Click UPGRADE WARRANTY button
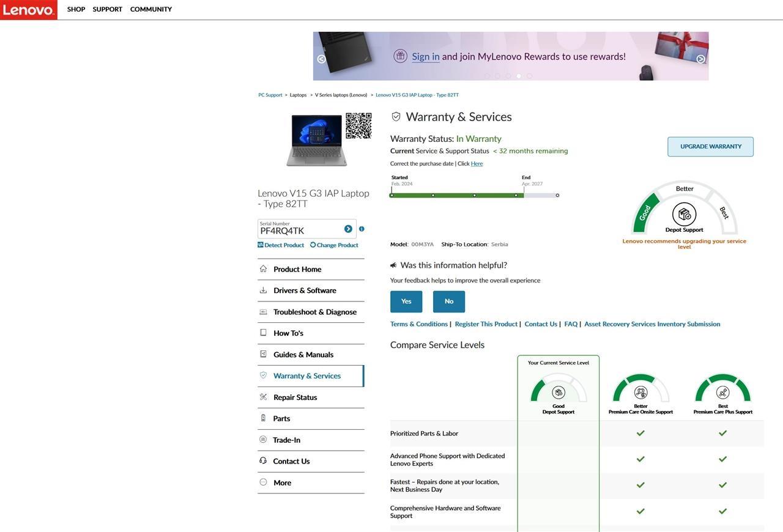 711,147
